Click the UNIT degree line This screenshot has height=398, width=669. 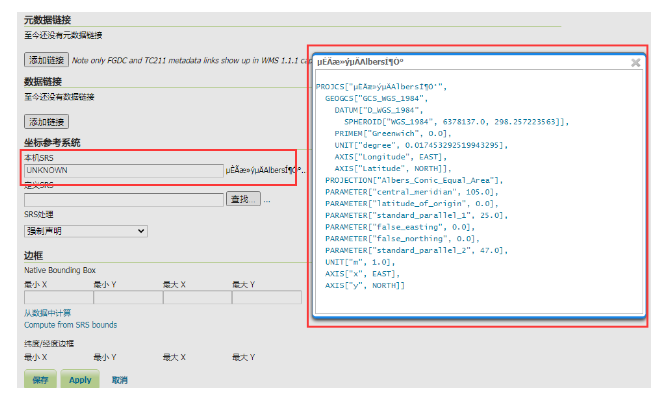click(421, 145)
